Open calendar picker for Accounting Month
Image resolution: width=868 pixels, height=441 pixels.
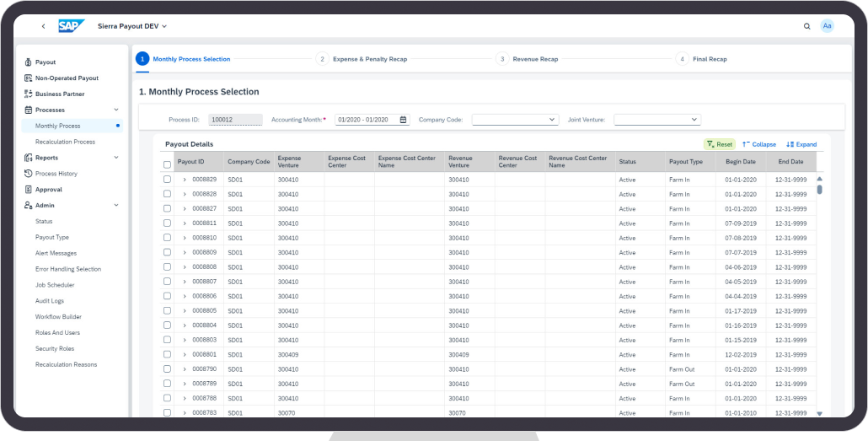[403, 120]
